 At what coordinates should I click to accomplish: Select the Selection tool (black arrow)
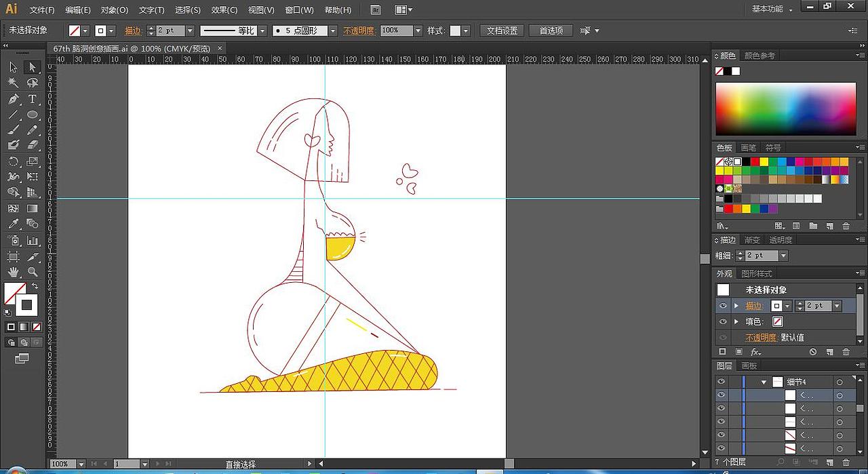point(13,67)
